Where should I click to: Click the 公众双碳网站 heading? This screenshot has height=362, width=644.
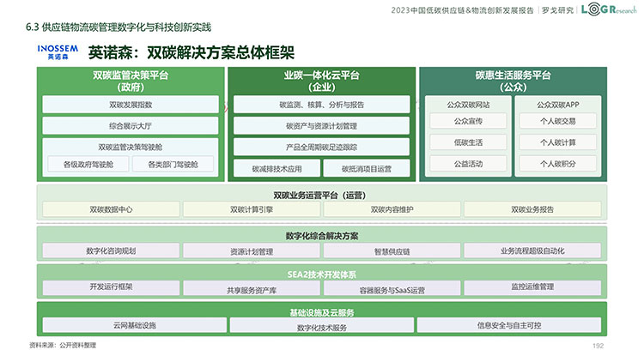pyautogui.click(x=468, y=105)
